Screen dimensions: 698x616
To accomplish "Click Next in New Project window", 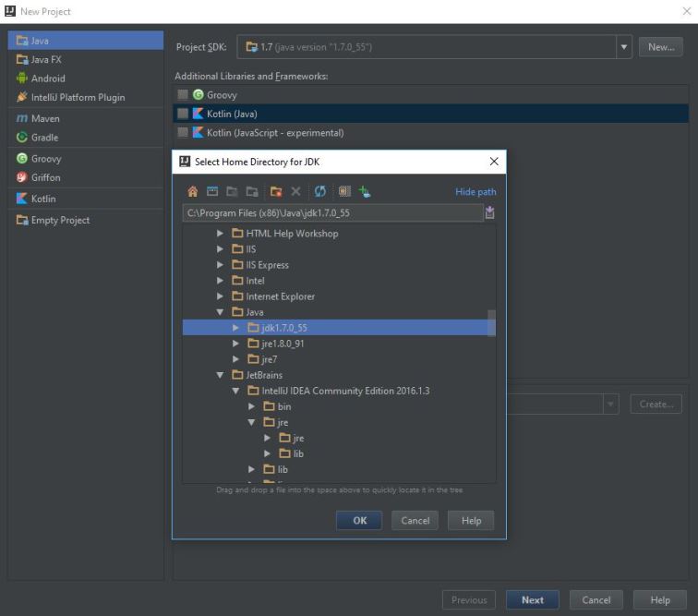I will point(533,599).
